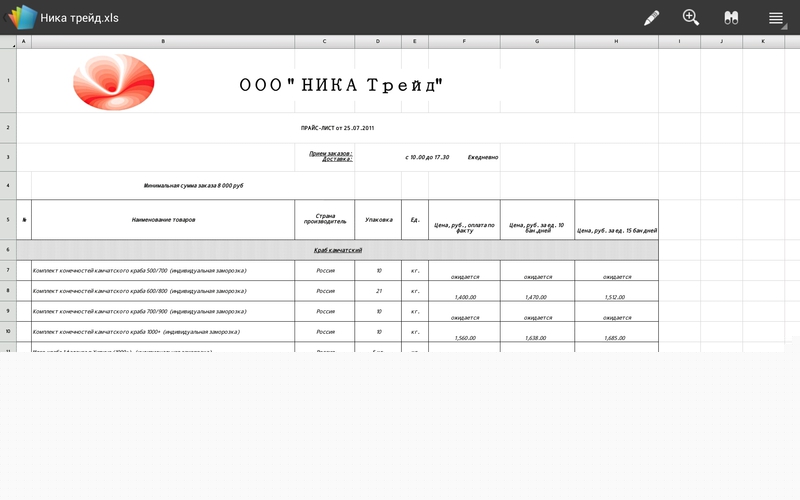Select the price cell '1,512.00'

(x=616, y=291)
